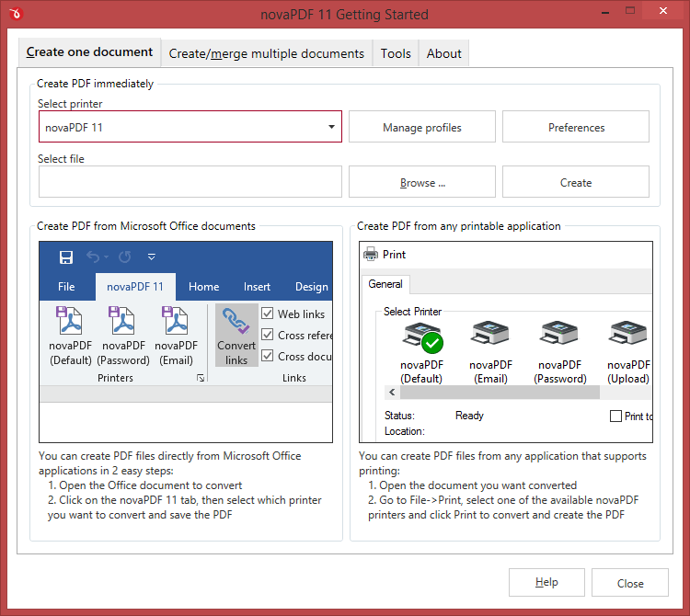690x616 pixels.
Task: Click the Close button at bottom
Action: [x=630, y=583]
